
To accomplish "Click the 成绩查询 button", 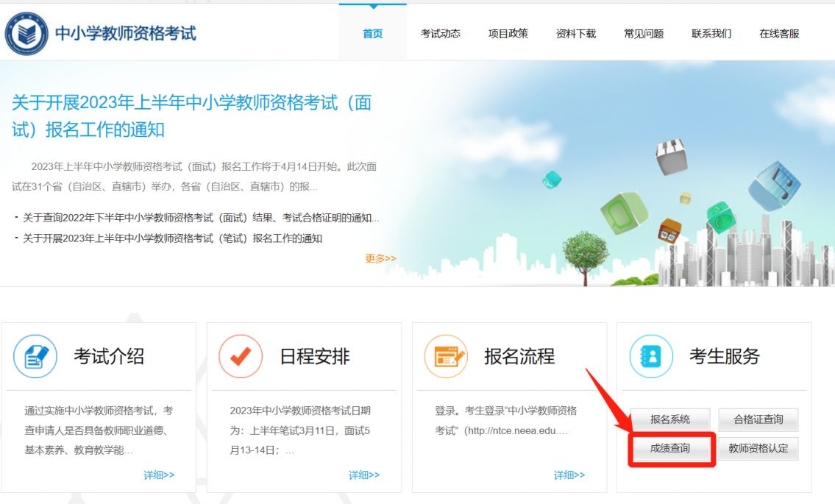I will (x=670, y=449).
